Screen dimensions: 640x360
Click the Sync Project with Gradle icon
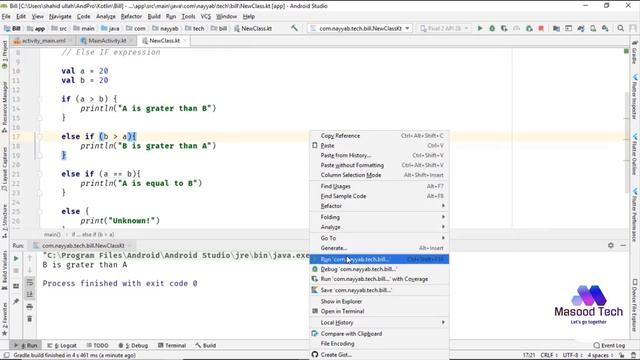(580, 28)
